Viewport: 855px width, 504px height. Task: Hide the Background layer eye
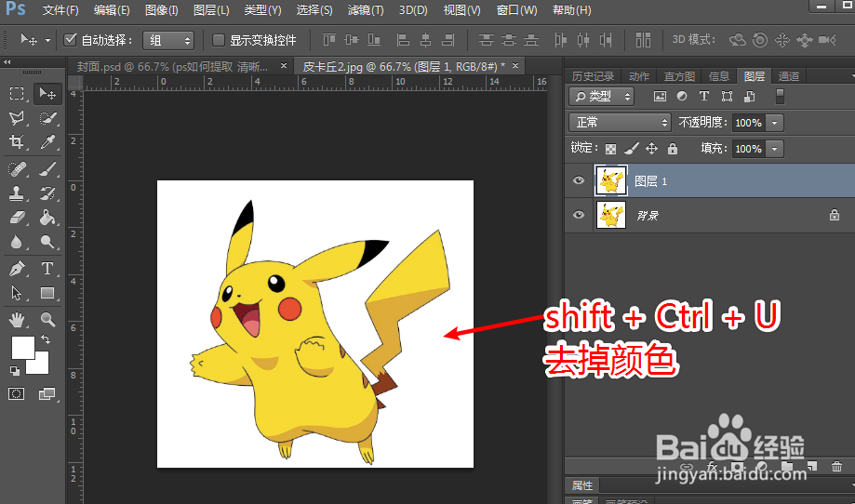(579, 215)
